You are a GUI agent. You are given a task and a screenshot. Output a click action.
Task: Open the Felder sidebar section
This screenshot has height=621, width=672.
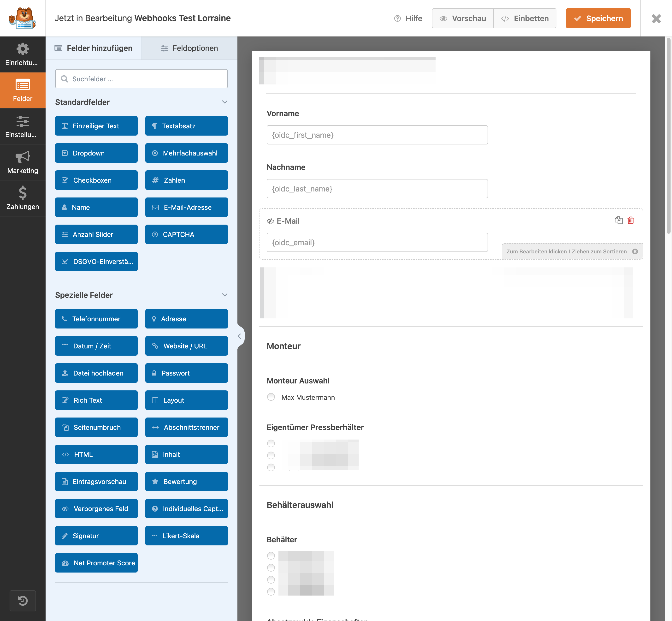23,90
